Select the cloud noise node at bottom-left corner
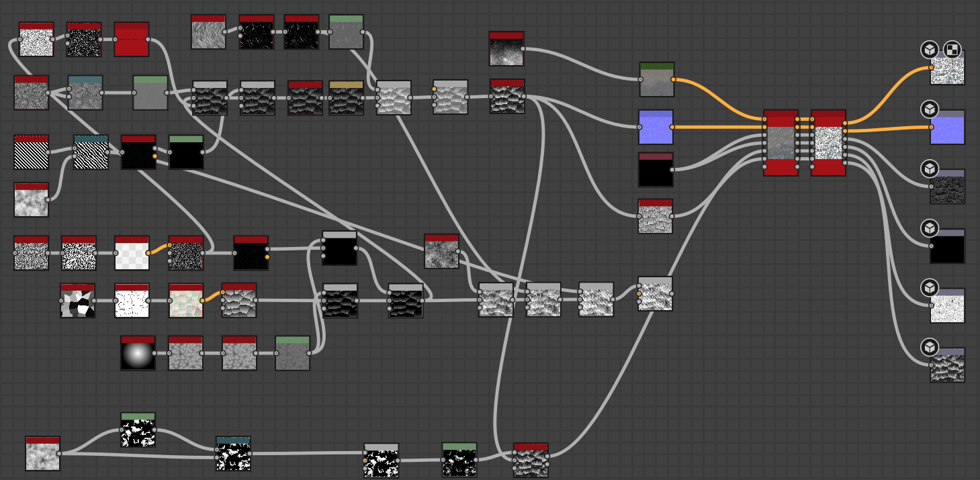Image resolution: width=980 pixels, height=480 pixels. click(x=42, y=454)
